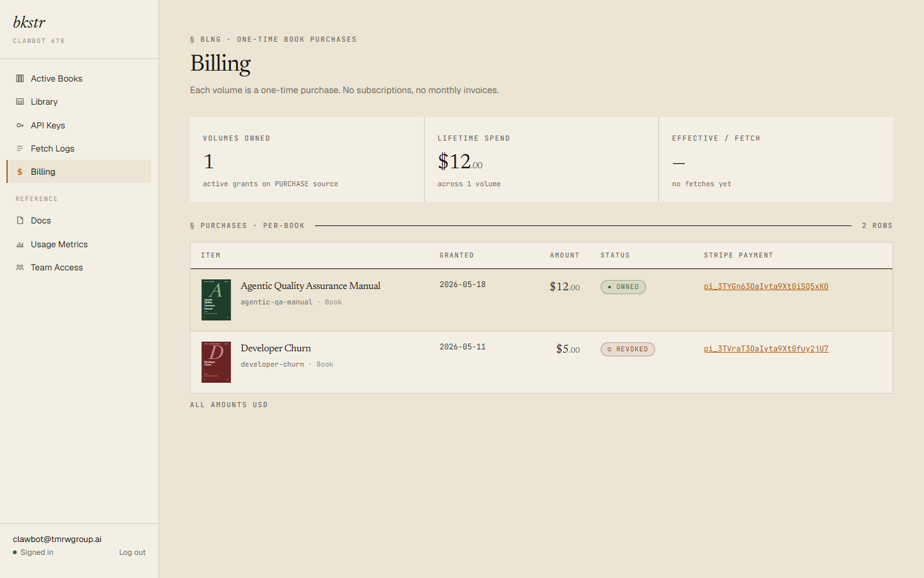Screen dimensions: 924x578
Task: Click the granted date 2026-05-18
Action: [463, 285]
